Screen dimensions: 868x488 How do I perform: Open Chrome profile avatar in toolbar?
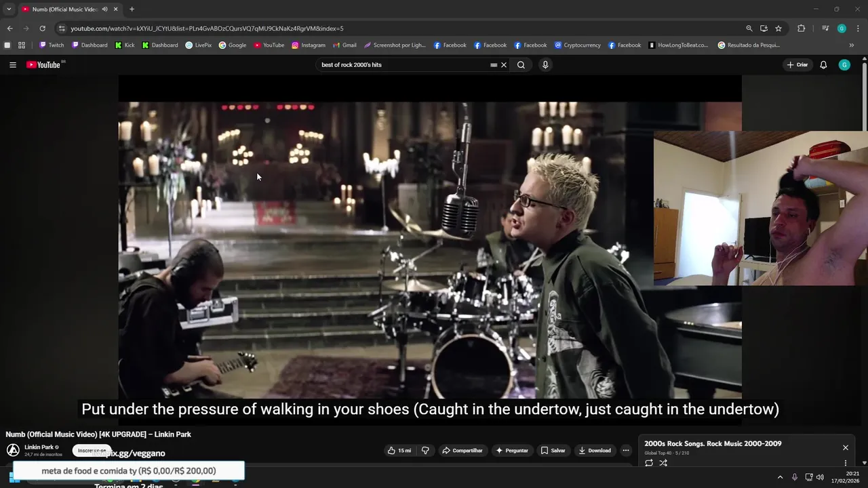coord(842,28)
